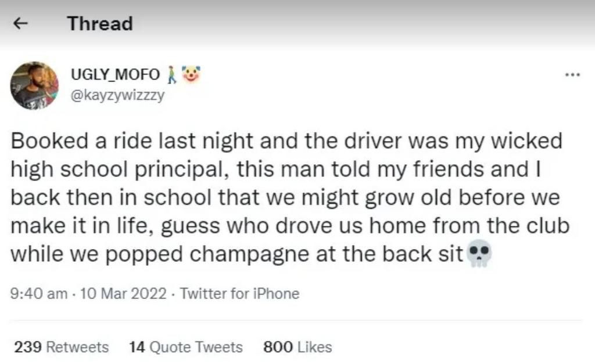
Task: Click the @kayzywizzzy handle
Action: (x=117, y=95)
